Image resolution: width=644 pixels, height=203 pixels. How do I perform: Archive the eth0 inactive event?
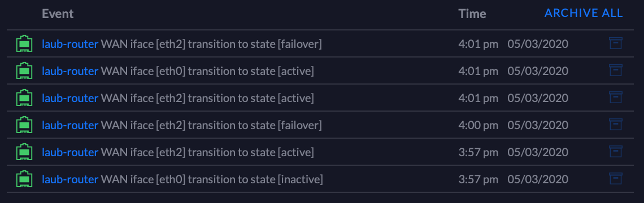point(615,178)
